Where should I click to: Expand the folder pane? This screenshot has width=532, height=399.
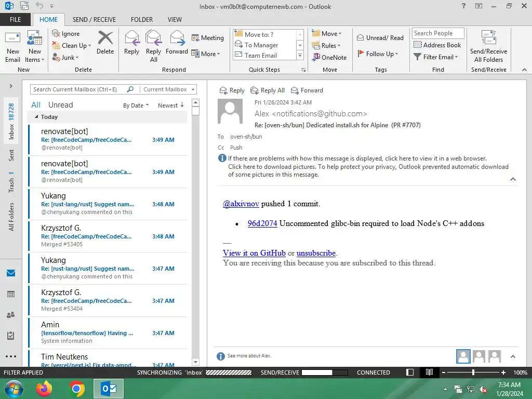[x=11, y=86]
